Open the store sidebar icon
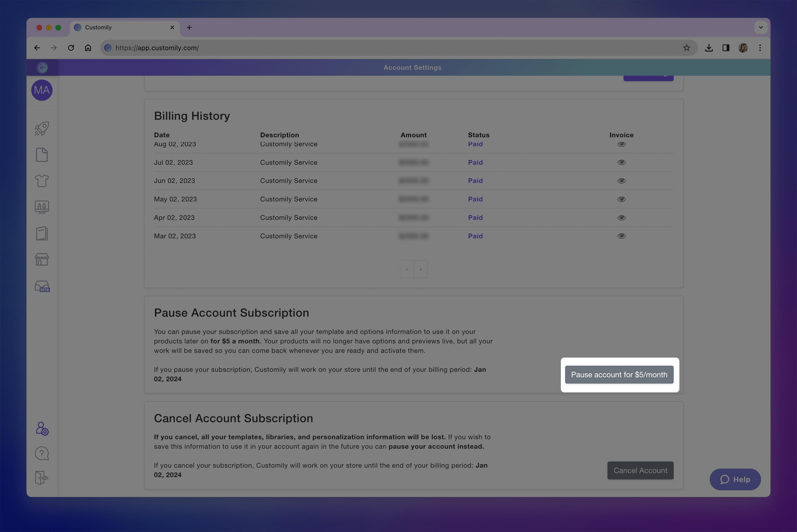The width and height of the screenshot is (797, 532). pos(42,260)
